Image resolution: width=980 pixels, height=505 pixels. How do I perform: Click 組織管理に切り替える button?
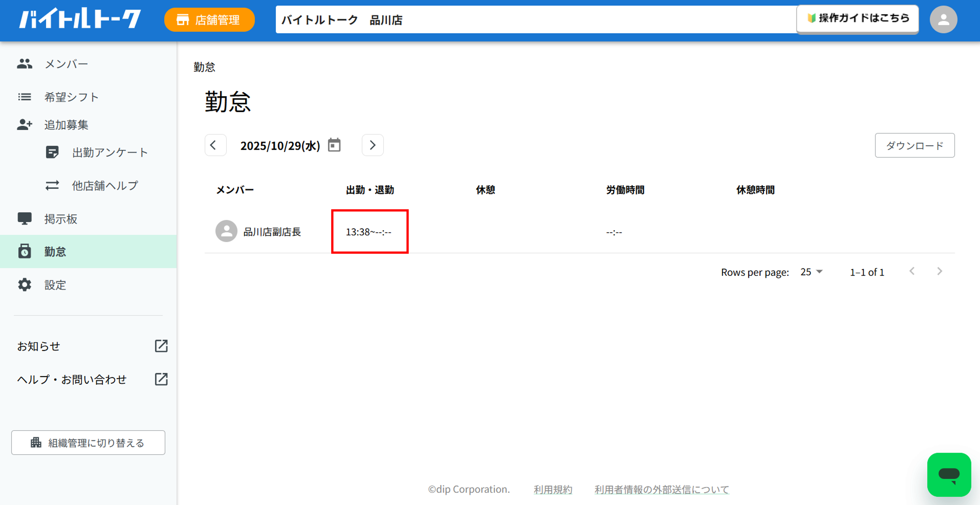[88, 443]
